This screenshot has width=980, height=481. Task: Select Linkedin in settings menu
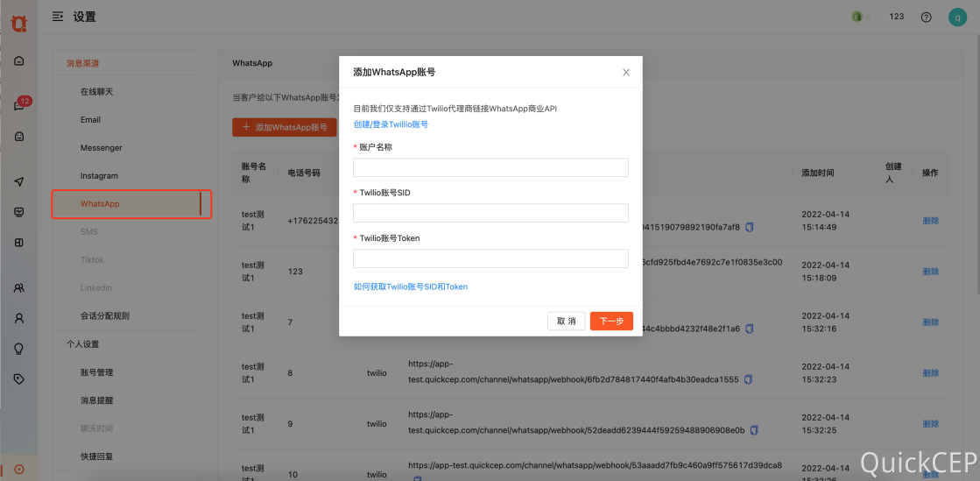[x=95, y=287]
